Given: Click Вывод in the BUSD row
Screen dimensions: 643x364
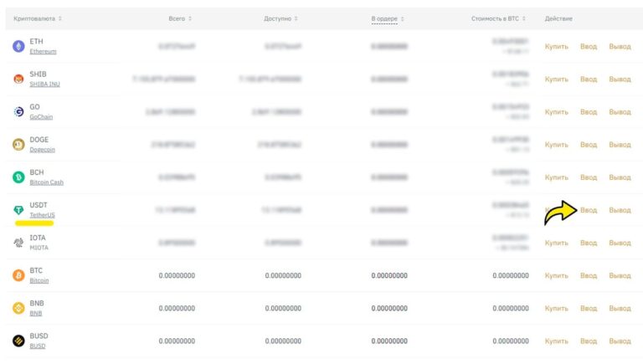Looking at the screenshot, I should click(x=620, y=341).
